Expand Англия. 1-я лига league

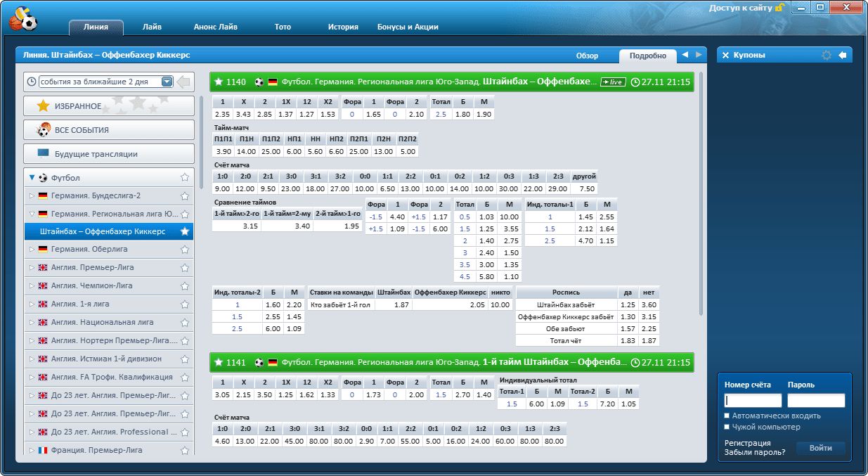[x=32, y=304]
